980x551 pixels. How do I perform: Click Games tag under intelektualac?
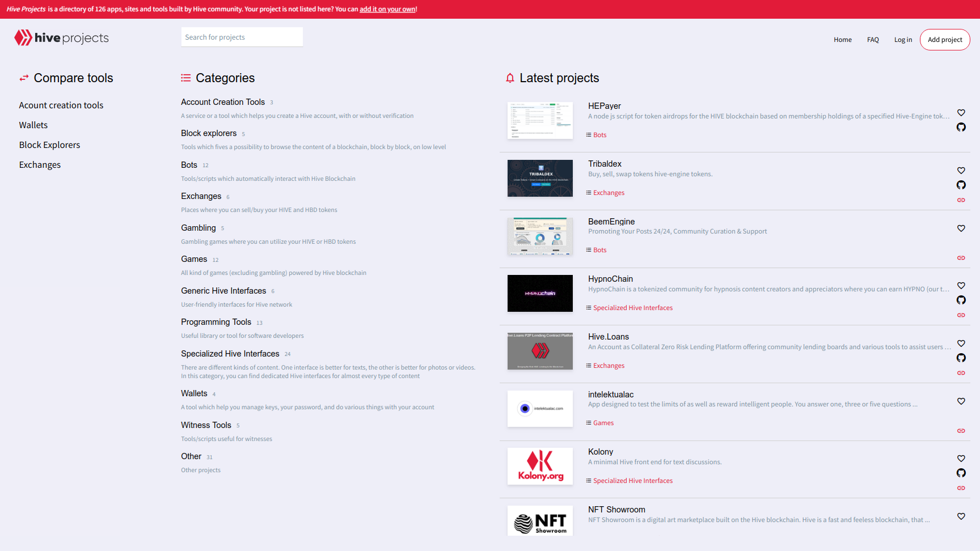[x=603, y=423]
